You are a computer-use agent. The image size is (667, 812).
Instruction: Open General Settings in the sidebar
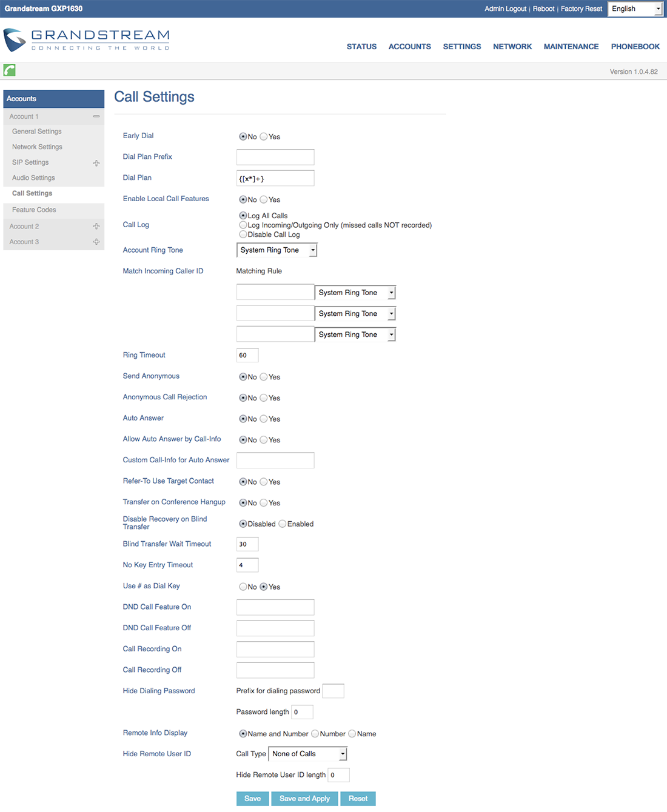pyautogui.click(x=37, y=131)
